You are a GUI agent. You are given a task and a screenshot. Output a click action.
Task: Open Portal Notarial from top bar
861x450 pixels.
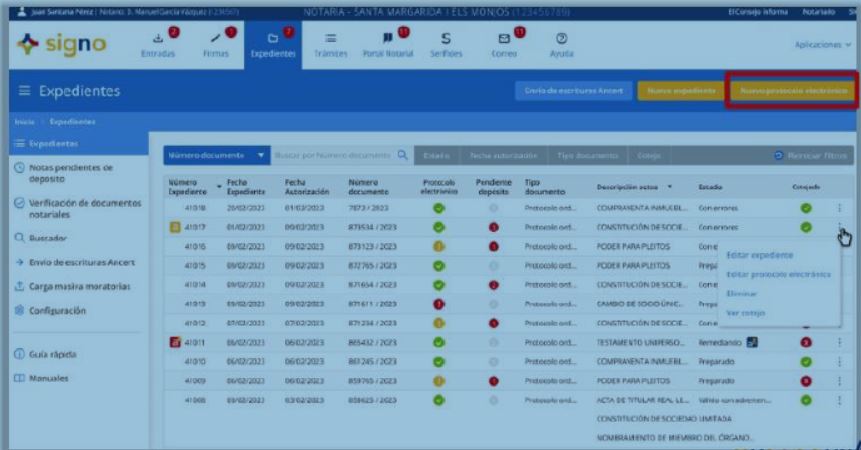click(386, 39)
